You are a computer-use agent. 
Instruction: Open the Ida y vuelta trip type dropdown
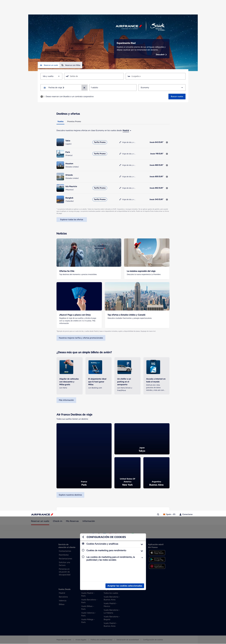tap(51, 76)
